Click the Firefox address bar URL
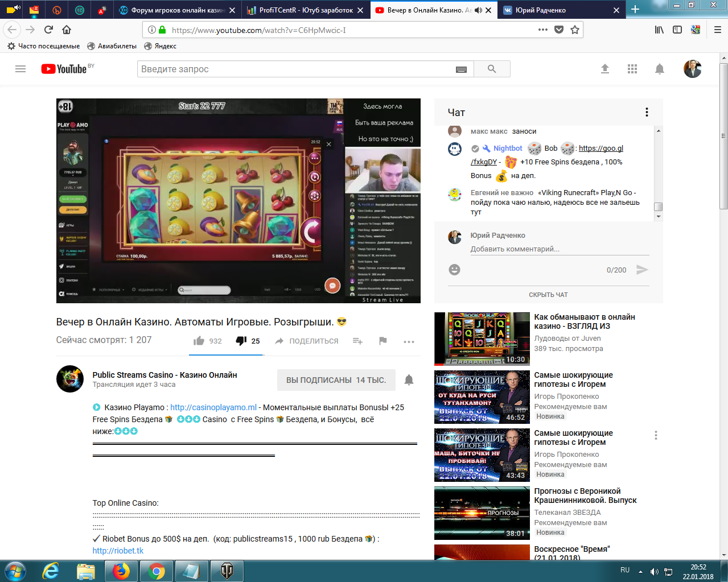This screenshot has width=728, height=582. [259, 30]
